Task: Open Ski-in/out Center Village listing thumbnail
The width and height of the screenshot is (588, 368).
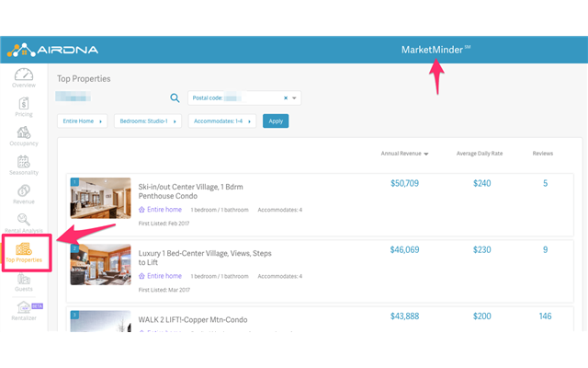Action: 100,197
